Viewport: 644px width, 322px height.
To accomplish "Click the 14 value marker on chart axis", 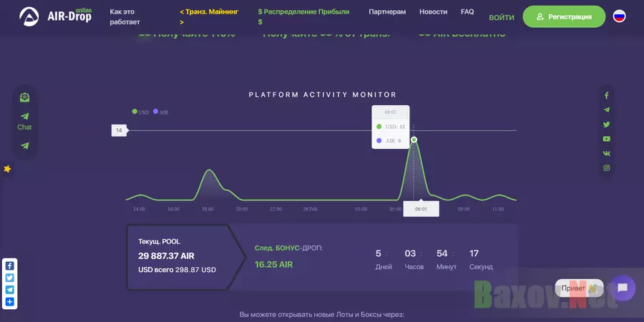I will point(119,131).
